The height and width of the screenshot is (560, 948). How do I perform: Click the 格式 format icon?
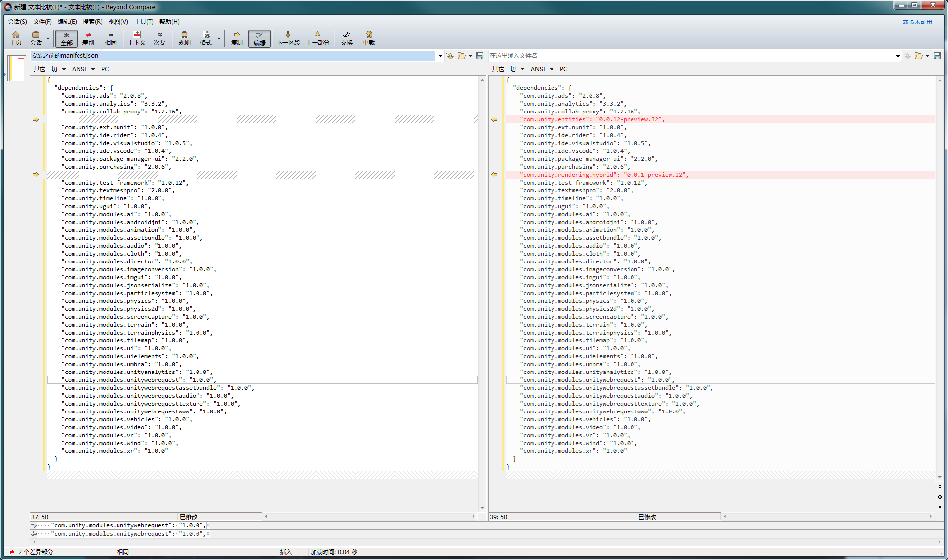tap(205, 38)
